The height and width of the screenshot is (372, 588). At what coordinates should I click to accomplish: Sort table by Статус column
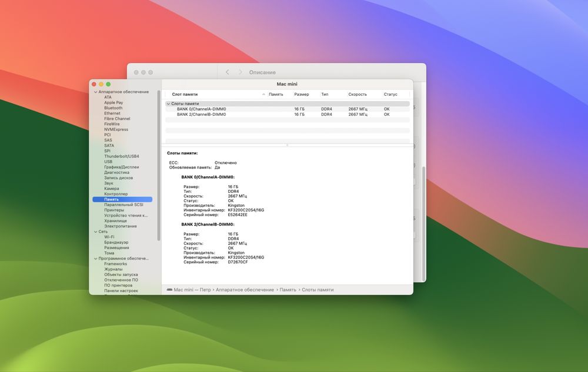click(390, 95)
